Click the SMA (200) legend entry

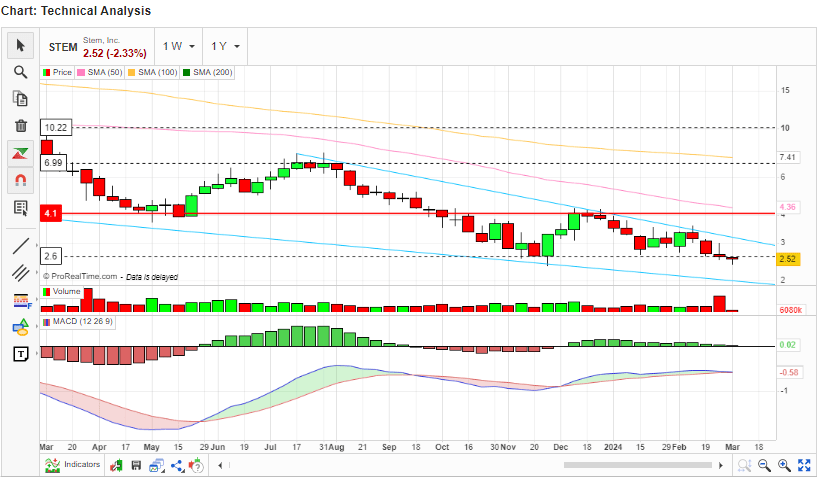point(207,72)
